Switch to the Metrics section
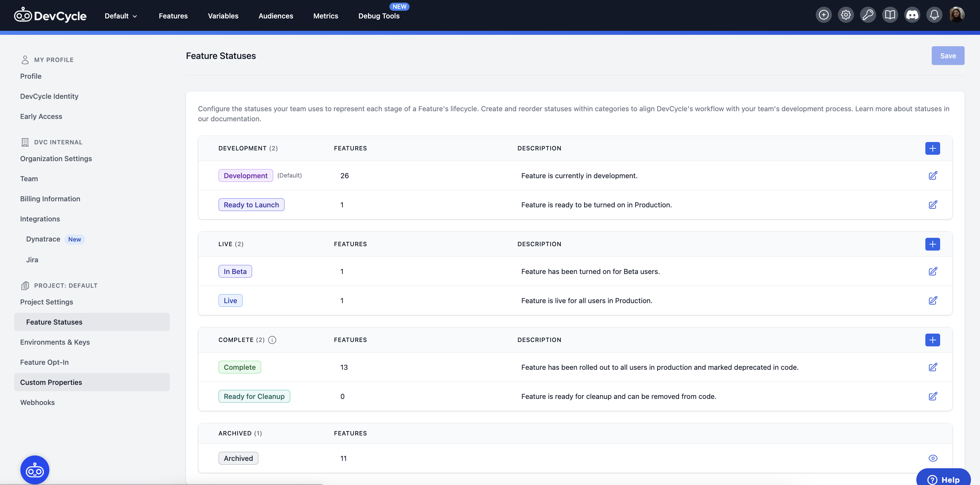 [326, 16]
